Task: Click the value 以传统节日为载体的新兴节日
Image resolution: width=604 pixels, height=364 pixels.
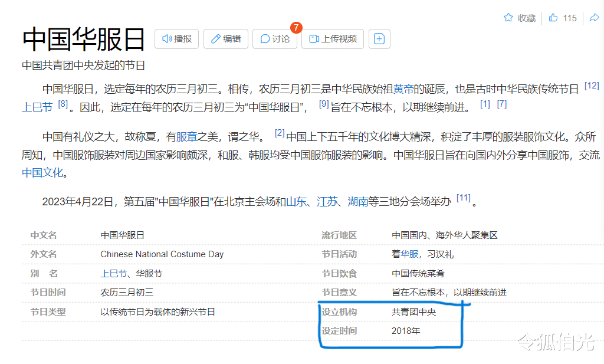Action: [157, 312]
